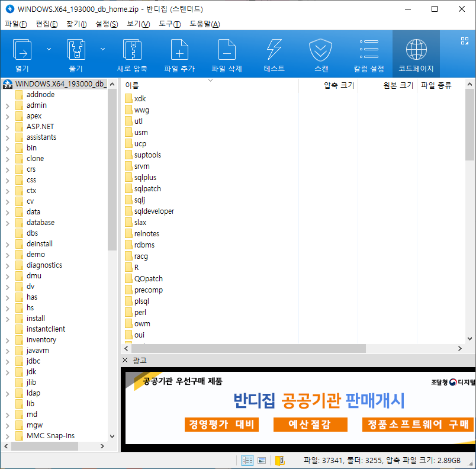Select the suptools folder icon
The image size is (476, 469).
(128, 155)
